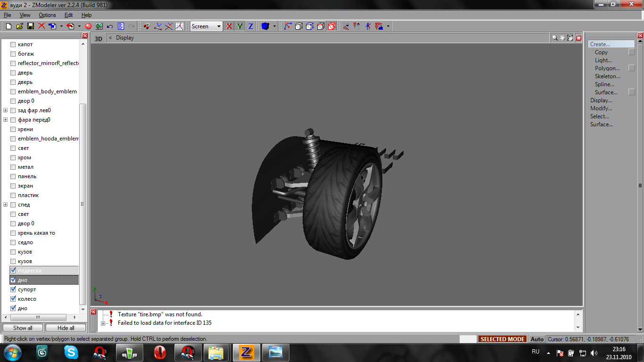The image size is (644, 362).
Task: Open the View menu
Action: click(25, 15)
